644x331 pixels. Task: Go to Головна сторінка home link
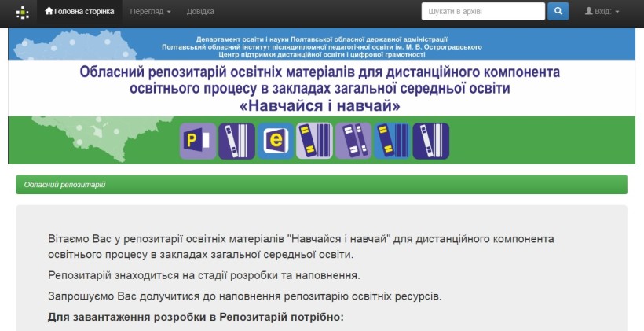coord(79,12)
